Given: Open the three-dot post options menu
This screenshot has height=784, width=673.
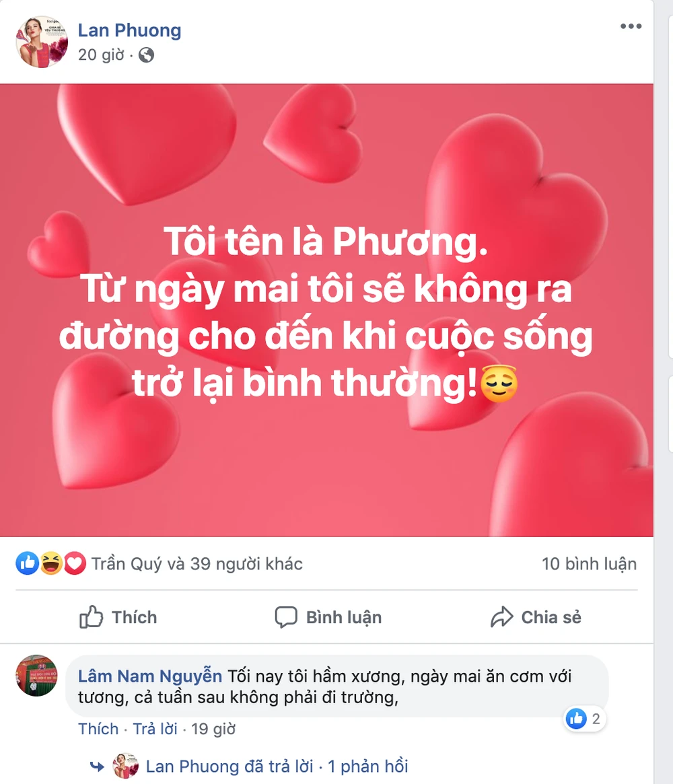Looking at the screenshot, I should tap(631, 26).
